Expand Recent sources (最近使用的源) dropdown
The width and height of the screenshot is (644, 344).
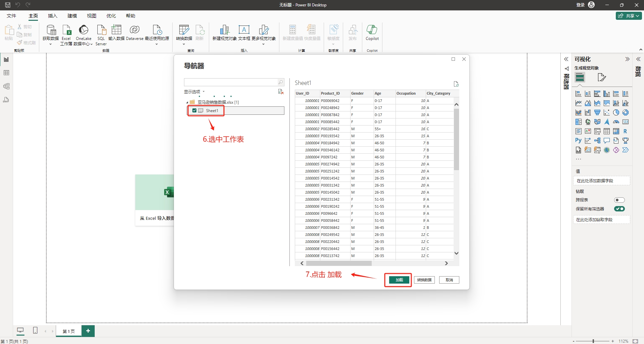coord(156,44)
